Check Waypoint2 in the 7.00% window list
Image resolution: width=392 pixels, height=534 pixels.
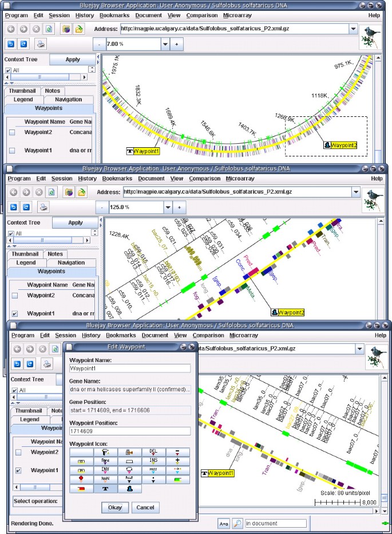coord(12,132)
